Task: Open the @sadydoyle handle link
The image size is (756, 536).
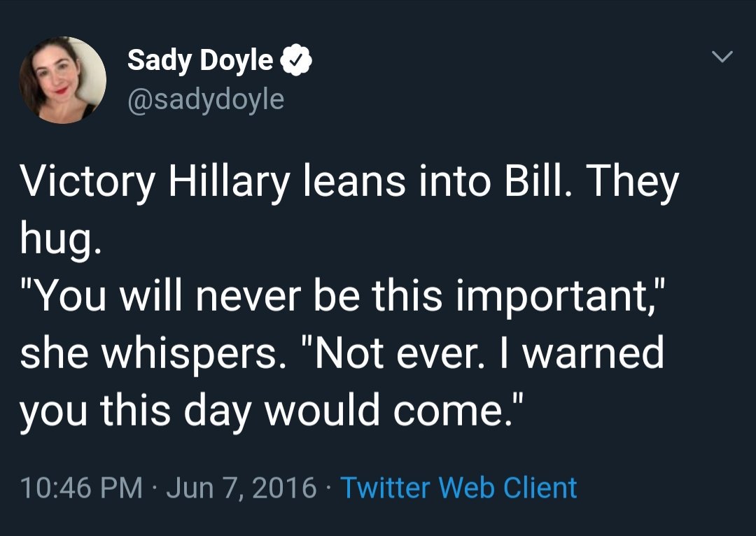Action: click(x=206, y=99)
